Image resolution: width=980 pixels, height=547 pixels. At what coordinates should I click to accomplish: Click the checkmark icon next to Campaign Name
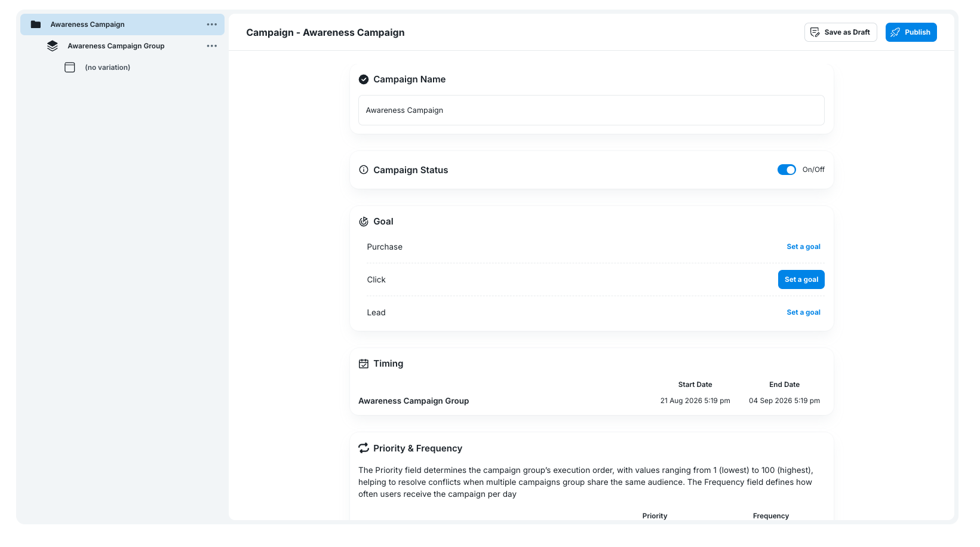(364, 79)
